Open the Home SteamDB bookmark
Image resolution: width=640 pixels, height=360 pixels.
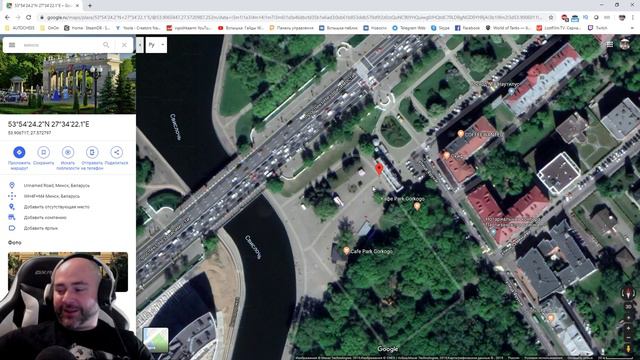(87, 28)
